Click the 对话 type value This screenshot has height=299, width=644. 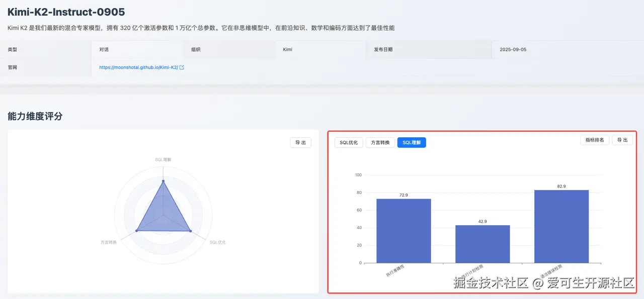tap(104, 50)
